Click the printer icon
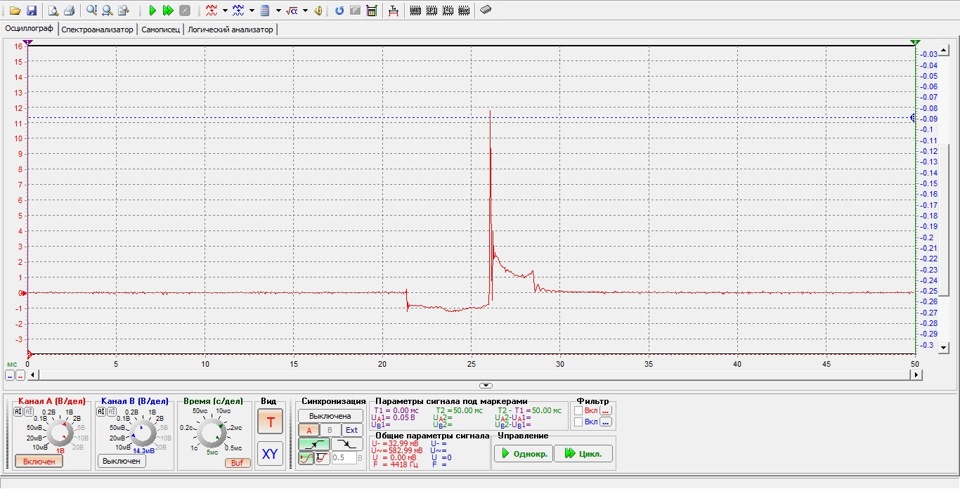The image size is (960, 489). [x=69, y=10]
